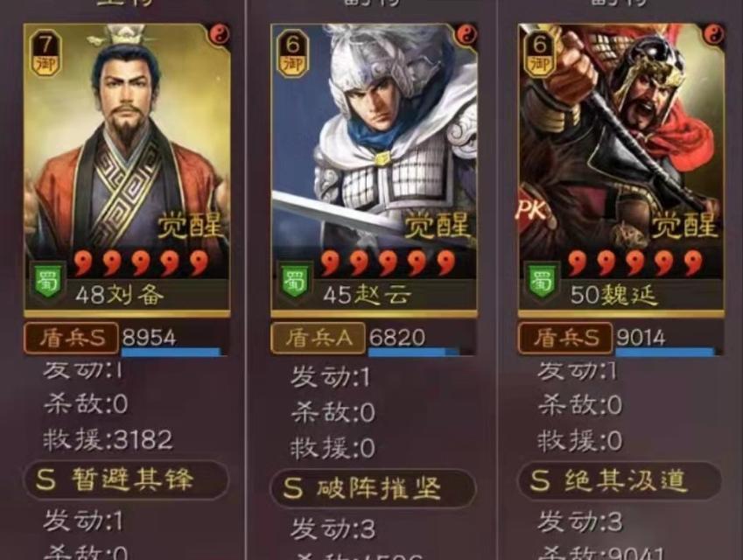Select the 盾兵A tag under 赵云

318,338
